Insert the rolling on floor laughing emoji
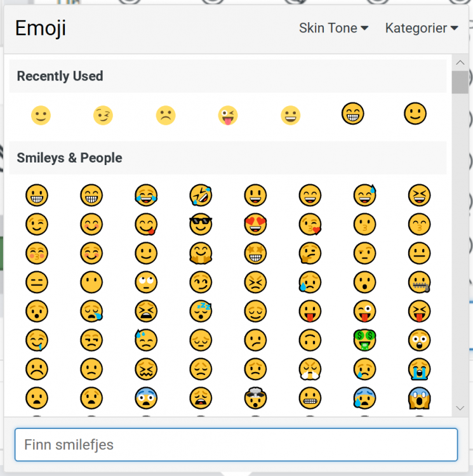 tap(201, 195)
